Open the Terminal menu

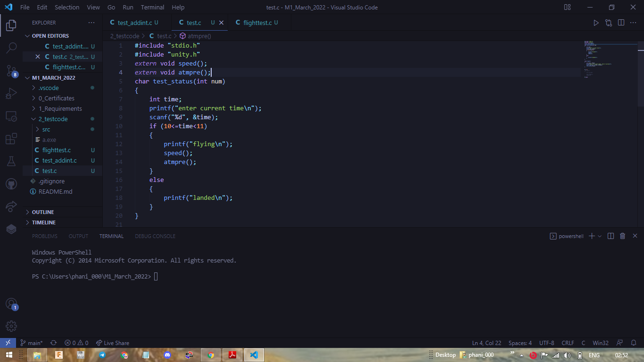coord(152,7)
